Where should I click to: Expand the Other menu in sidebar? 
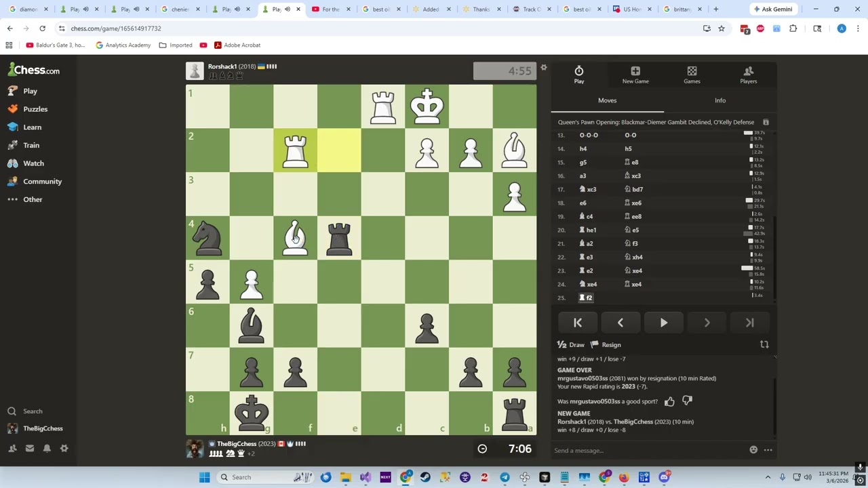coord(25,199)
